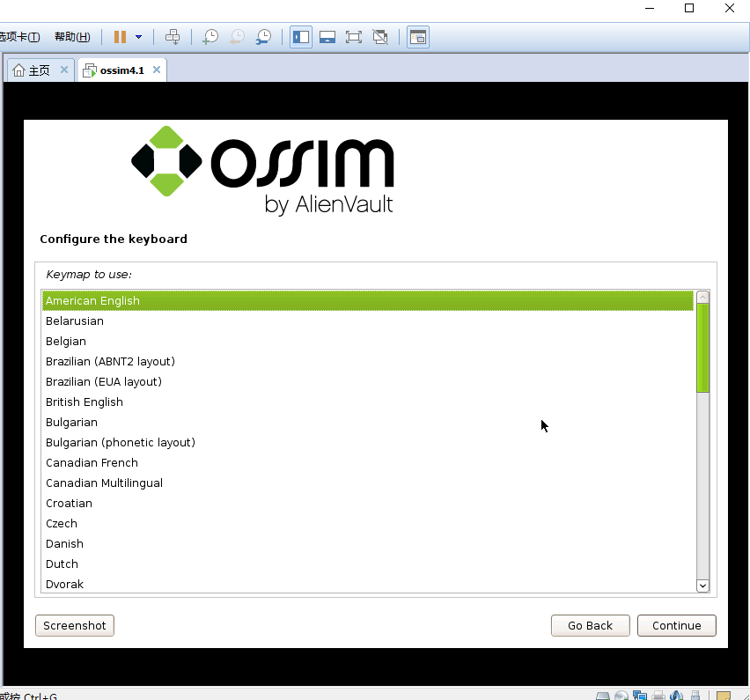Select Czech keymap
This screenshot has width=750, height=700.
[x=367, y=523]
